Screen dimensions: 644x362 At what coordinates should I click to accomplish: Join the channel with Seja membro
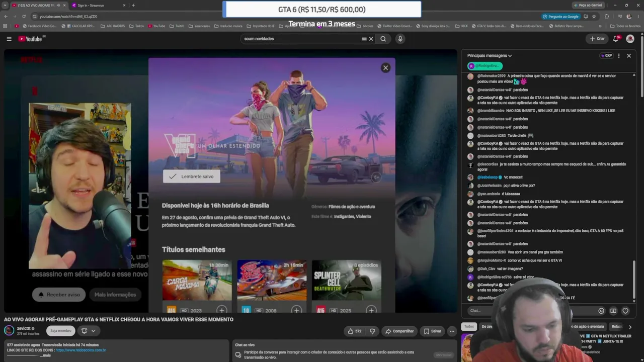60,331
